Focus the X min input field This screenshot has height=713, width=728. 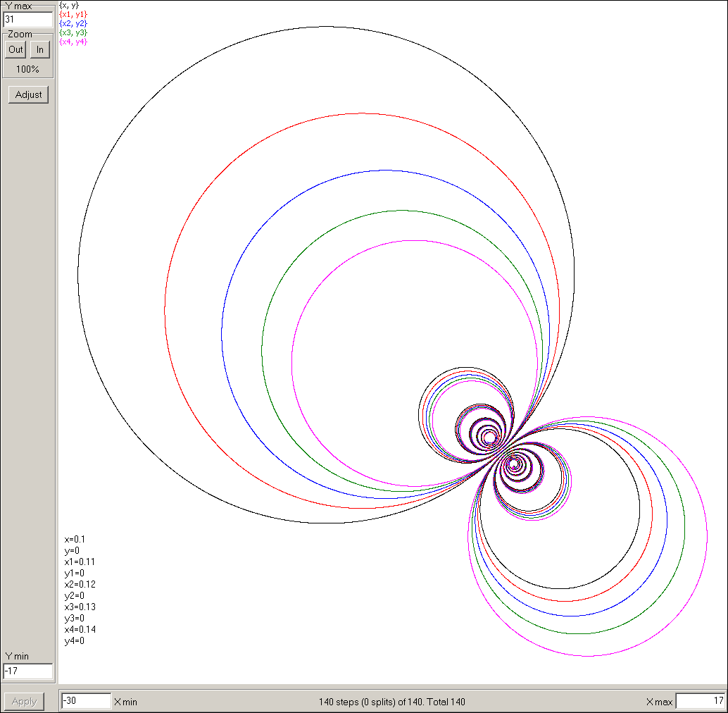(87, 701)
